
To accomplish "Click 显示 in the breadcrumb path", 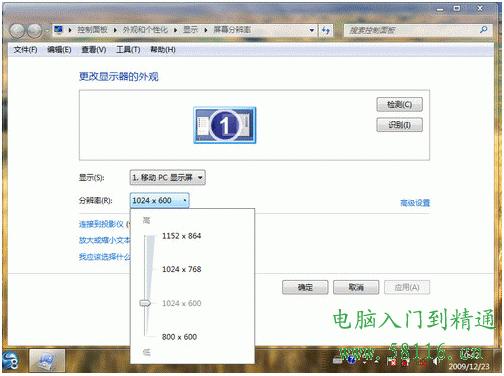I will (191, 30).
